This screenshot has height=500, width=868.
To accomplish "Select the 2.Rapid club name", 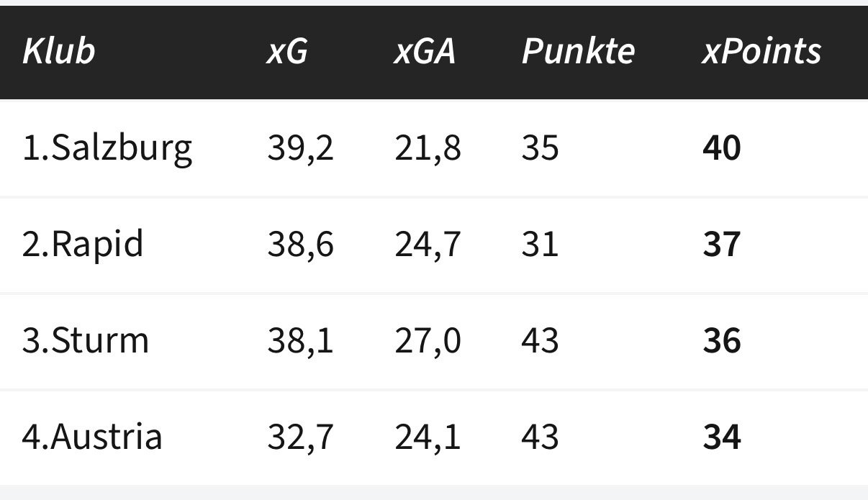I will coord(83,245).
